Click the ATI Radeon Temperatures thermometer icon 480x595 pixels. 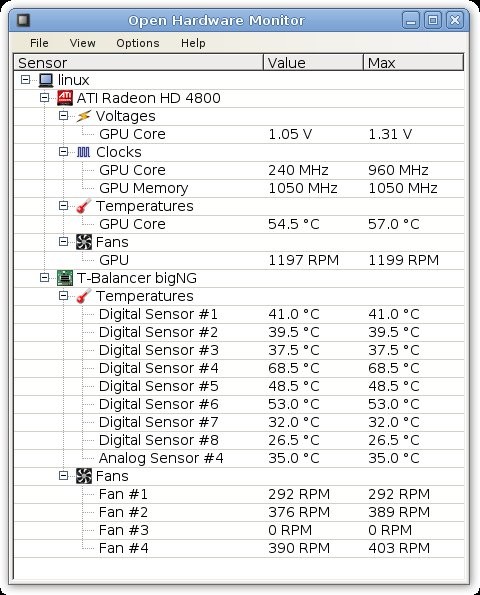click(x=83, y=206)
